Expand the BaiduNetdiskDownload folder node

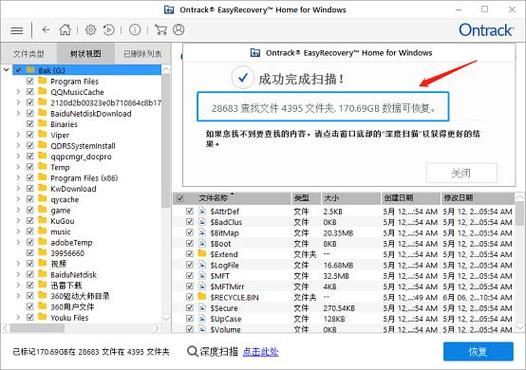tap(18, 113)
